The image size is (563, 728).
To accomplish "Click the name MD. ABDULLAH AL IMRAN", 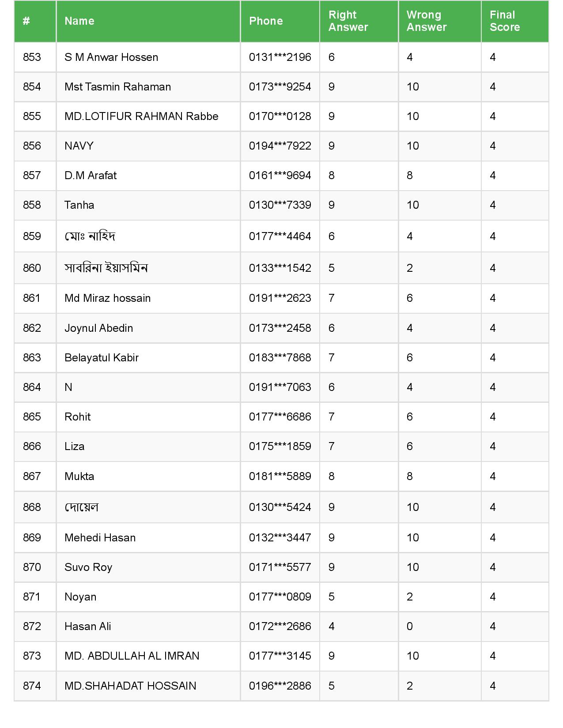I will click(132, 656).
